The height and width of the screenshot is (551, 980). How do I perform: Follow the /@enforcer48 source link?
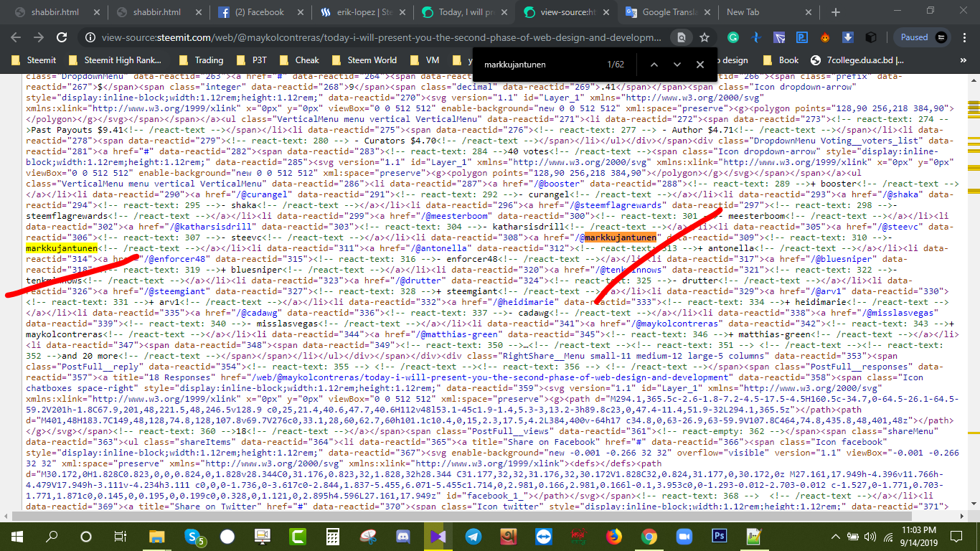(176, 259)
